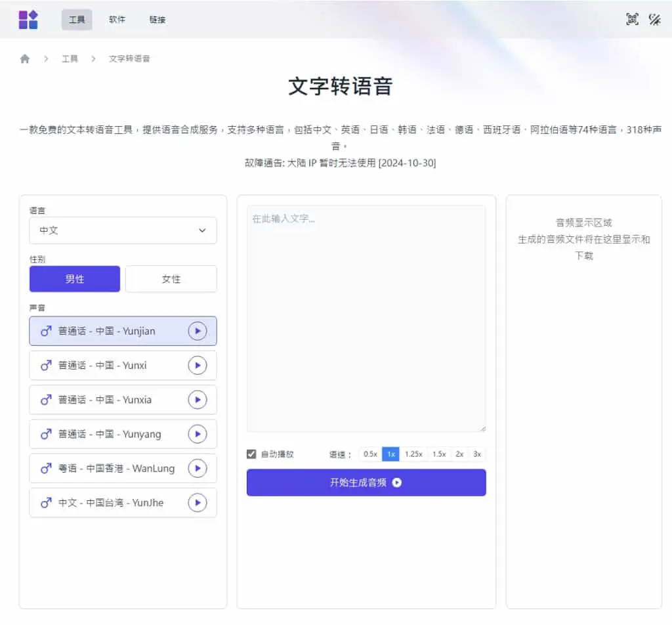Open the 工具 menu tab
The height and width of the screenshot is (625, 672).
(77, 20)
